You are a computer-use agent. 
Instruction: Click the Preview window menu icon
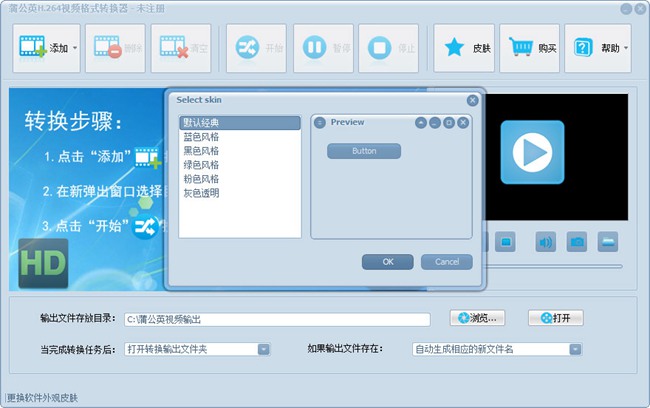coord(320,123)
